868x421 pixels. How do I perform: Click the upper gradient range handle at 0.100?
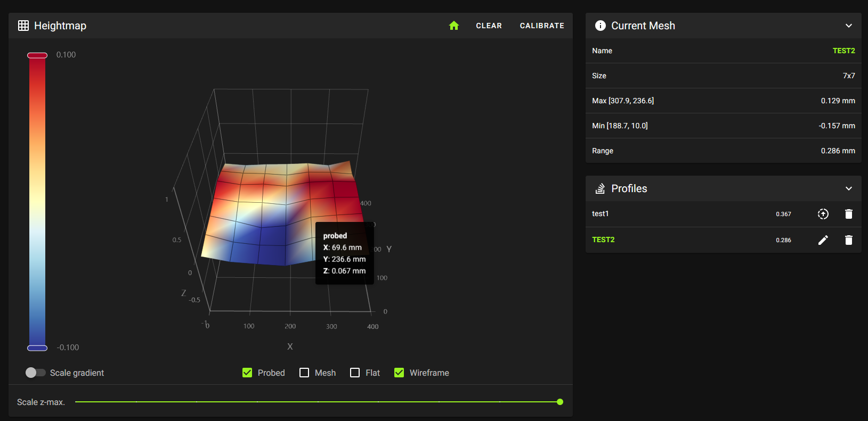pos(37,55)
